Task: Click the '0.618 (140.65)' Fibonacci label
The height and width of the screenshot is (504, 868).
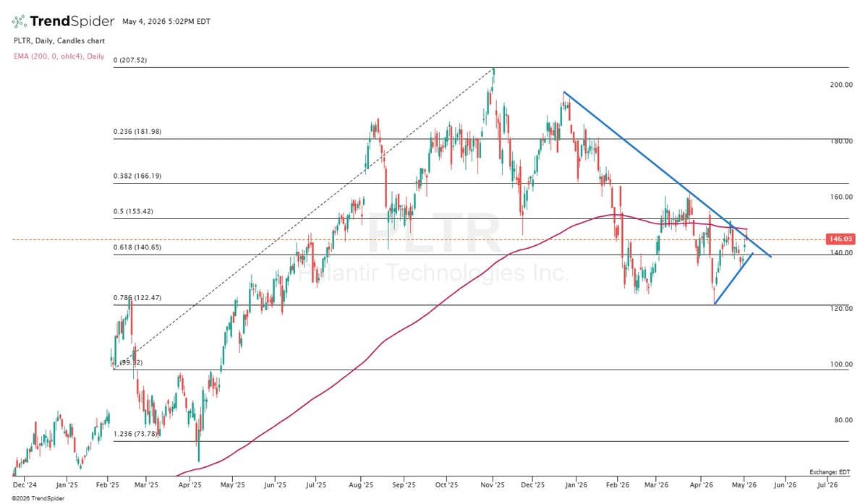Action: pyautogui.click(x=137, y=247)
